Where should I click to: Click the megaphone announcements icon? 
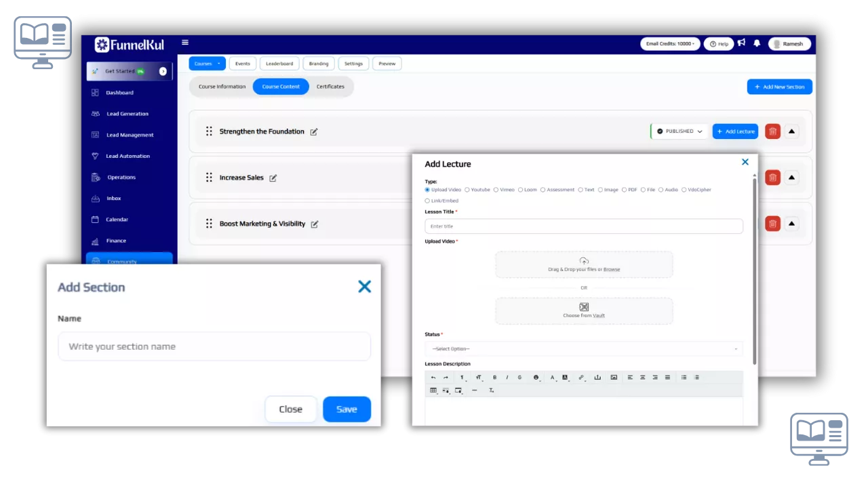click(x=741, y=43)
